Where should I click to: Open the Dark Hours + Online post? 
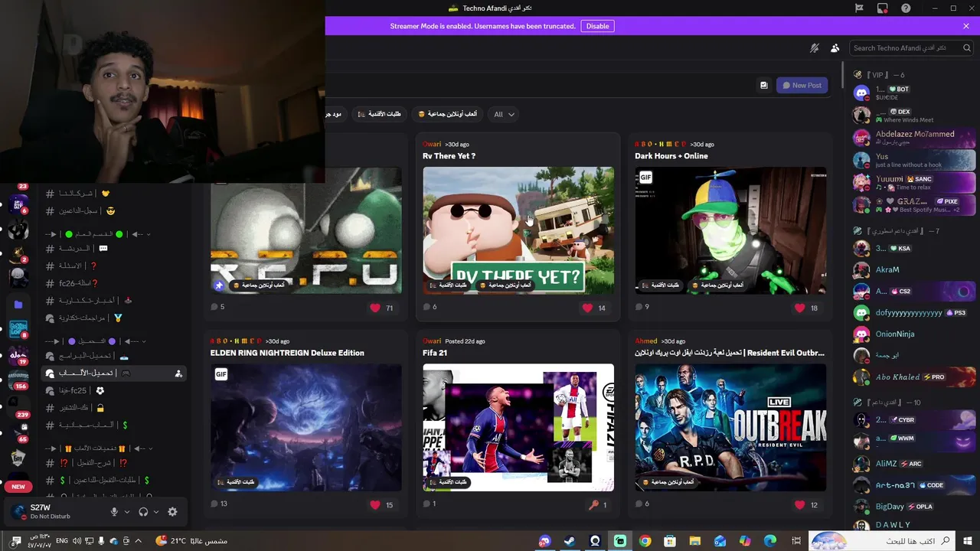tap(671, 156)
